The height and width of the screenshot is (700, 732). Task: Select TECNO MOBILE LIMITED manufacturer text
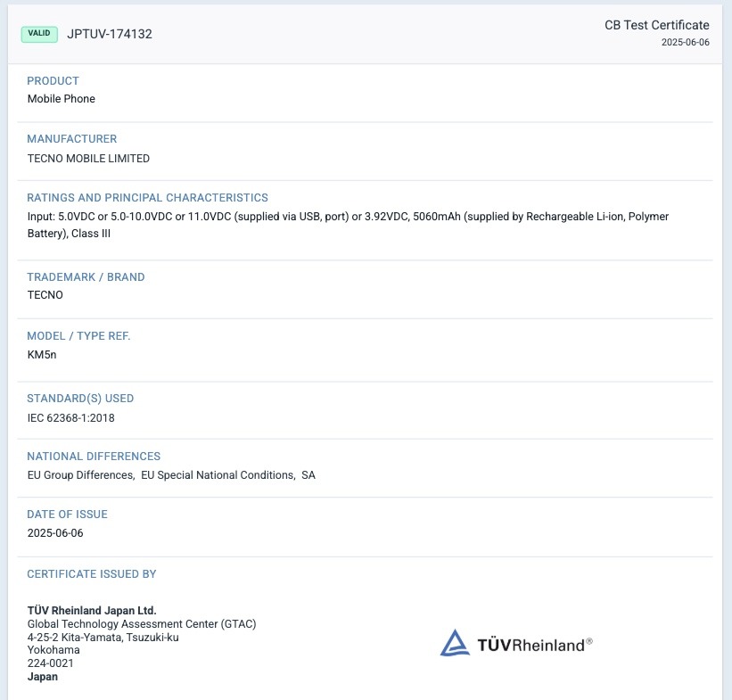(x=88, y=159)
